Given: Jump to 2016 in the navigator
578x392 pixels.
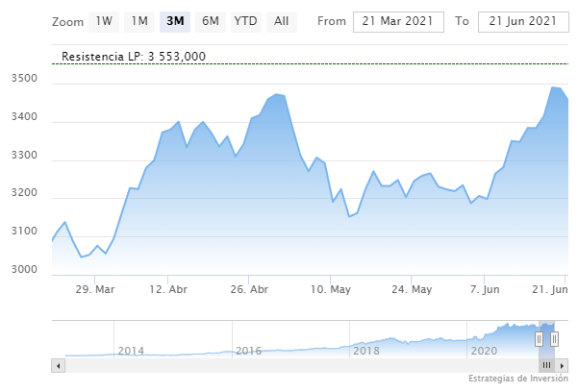Looking at the screenshot, I should pyautogui.click(x=248, y=350).
